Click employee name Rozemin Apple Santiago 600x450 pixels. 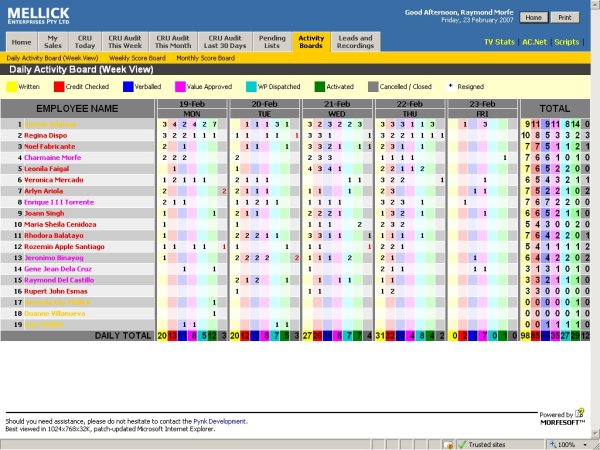point(64,246)
